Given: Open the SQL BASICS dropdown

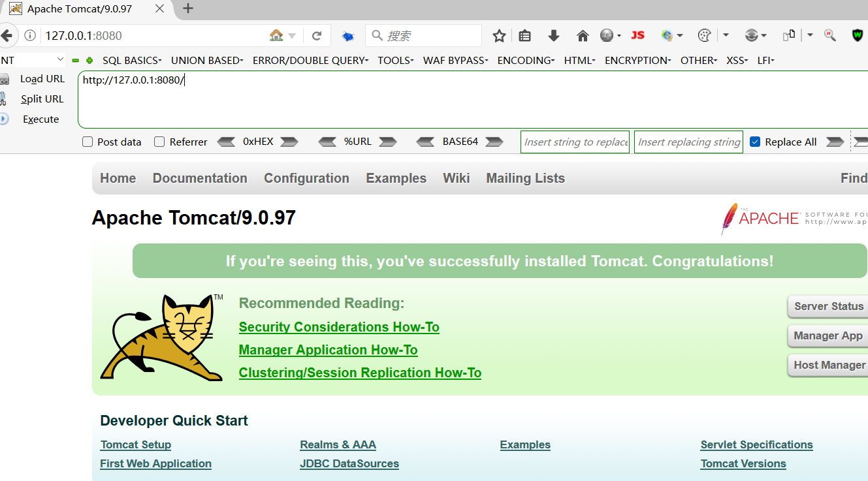Looking at the screenshot, I should pyautogui.click(x=131, y=60).
